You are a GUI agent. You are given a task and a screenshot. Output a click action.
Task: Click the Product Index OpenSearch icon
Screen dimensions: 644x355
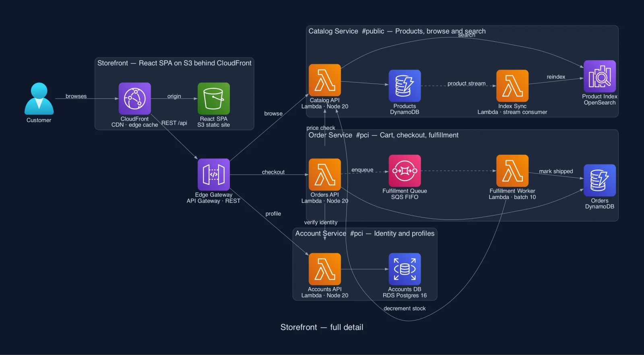(600, 76)
